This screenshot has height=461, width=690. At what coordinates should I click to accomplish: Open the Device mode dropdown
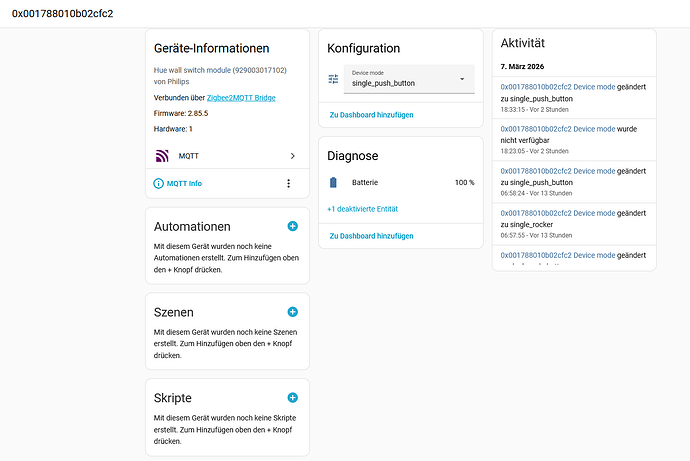[x=409, y=79]
